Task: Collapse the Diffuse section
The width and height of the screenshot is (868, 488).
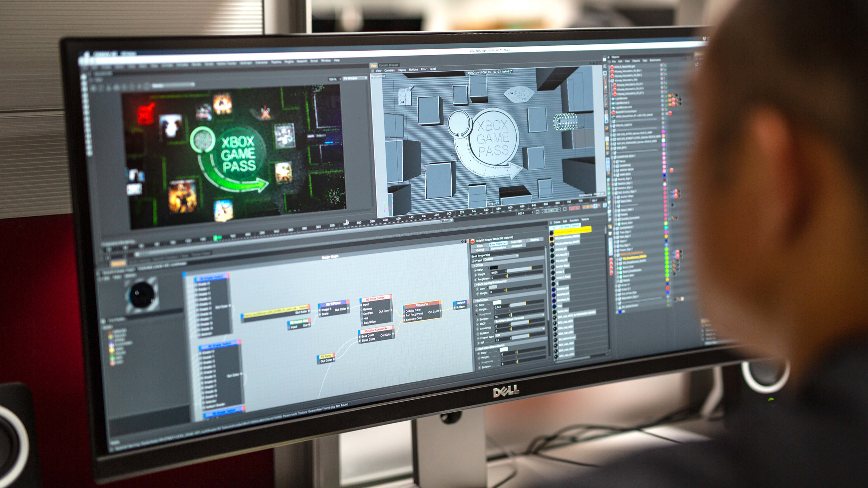Action: (x=474, y=266)
